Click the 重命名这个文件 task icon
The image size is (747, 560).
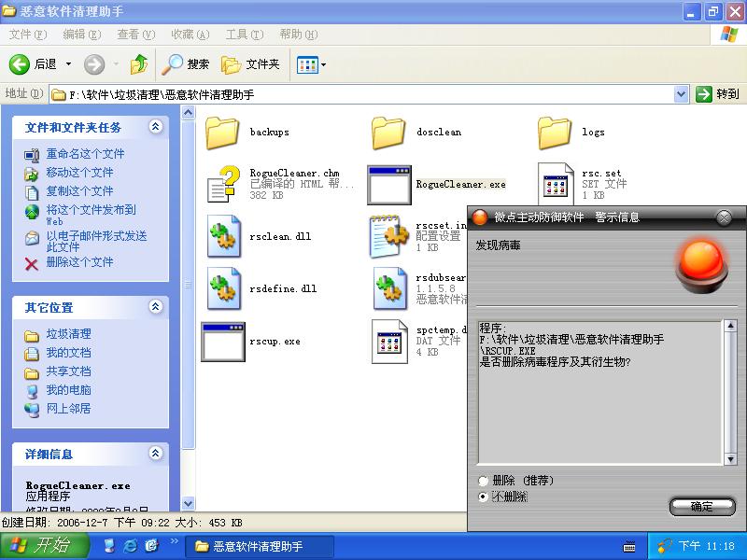32,155
